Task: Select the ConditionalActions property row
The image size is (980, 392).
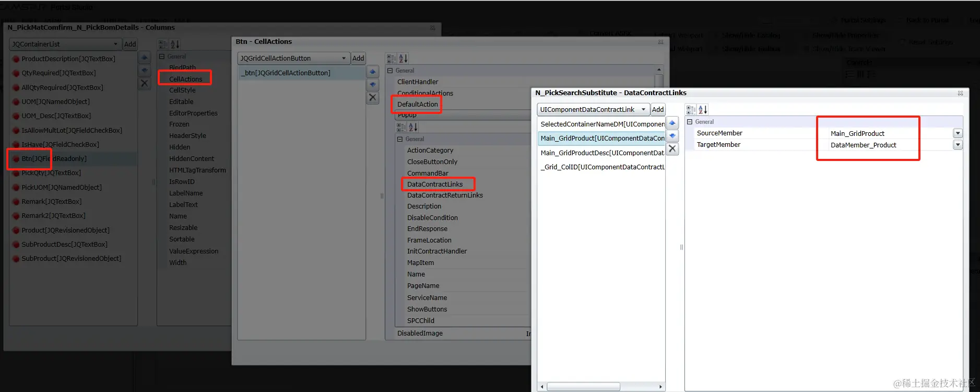Action: click(x=425, y=94)
